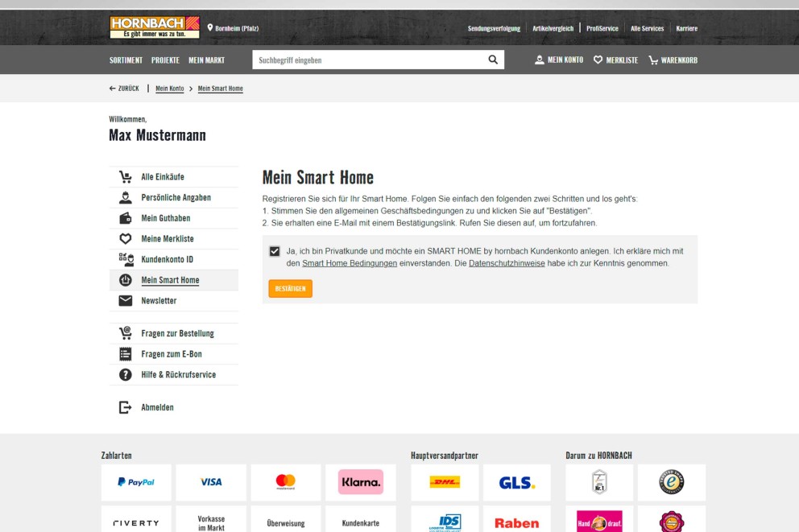Open Hilfe & Rückrufservice entry
Image resolution: width=799 pixels, height=532 pixels.
174,375
